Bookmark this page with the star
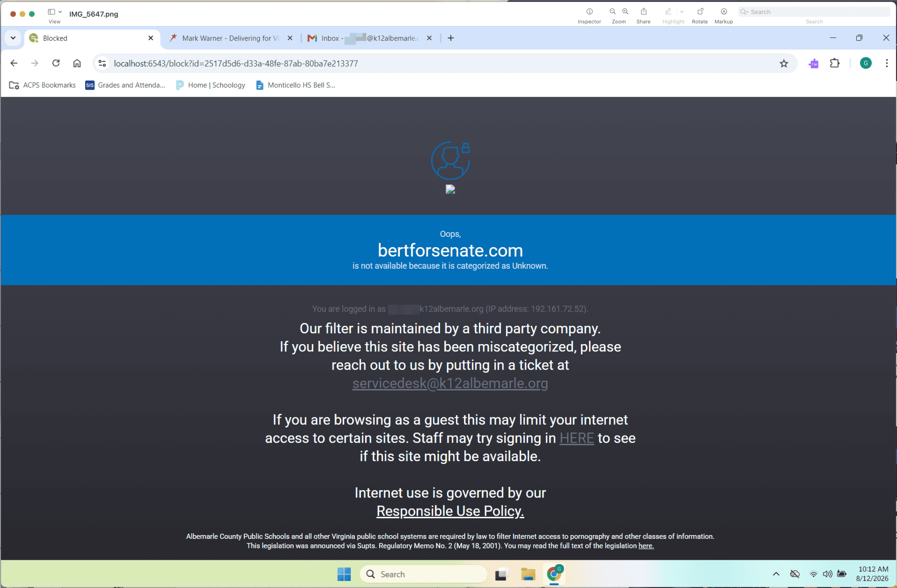Image resolution: width=897 pixels, height=588 pixels. (784, 63)
